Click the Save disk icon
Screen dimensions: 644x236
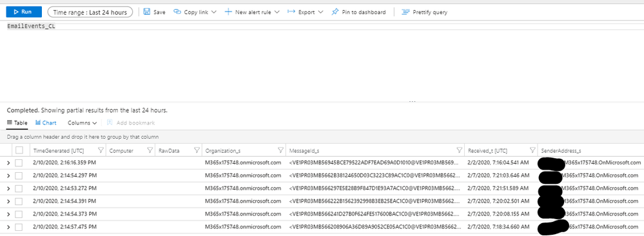click(x=146, y=12)
